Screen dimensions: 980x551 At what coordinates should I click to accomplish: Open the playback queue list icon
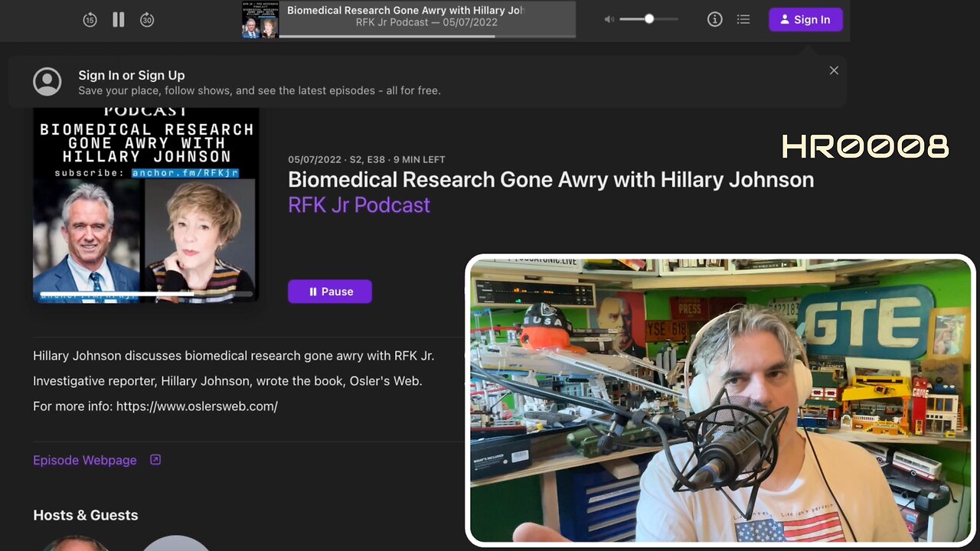point(743,19)
